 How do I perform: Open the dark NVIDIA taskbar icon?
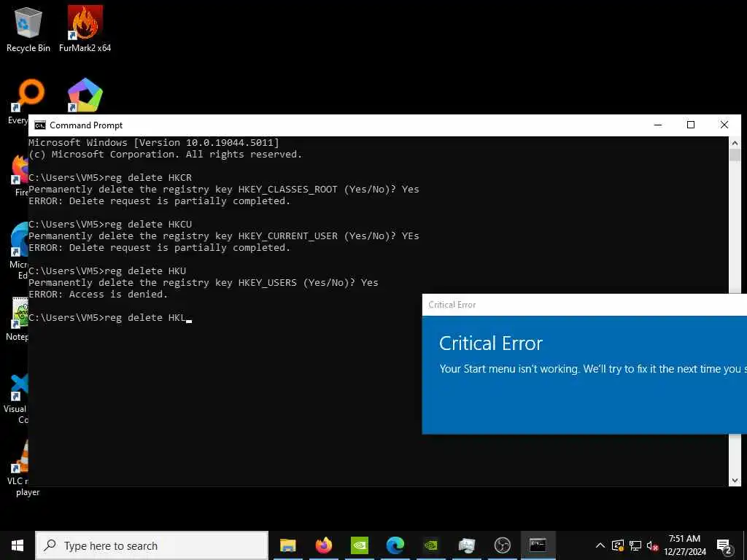pos(430,545)
